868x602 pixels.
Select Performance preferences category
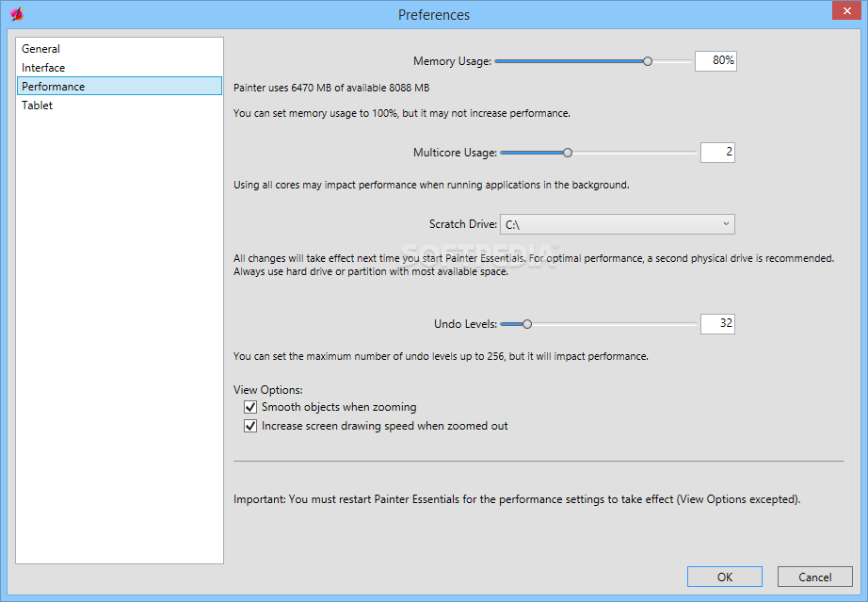[54, 87]
